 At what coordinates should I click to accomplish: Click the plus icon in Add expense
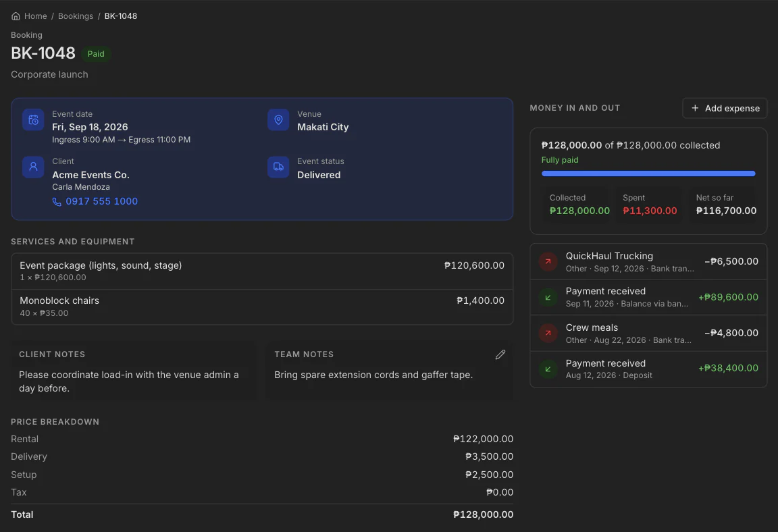(x=695, y=108)
